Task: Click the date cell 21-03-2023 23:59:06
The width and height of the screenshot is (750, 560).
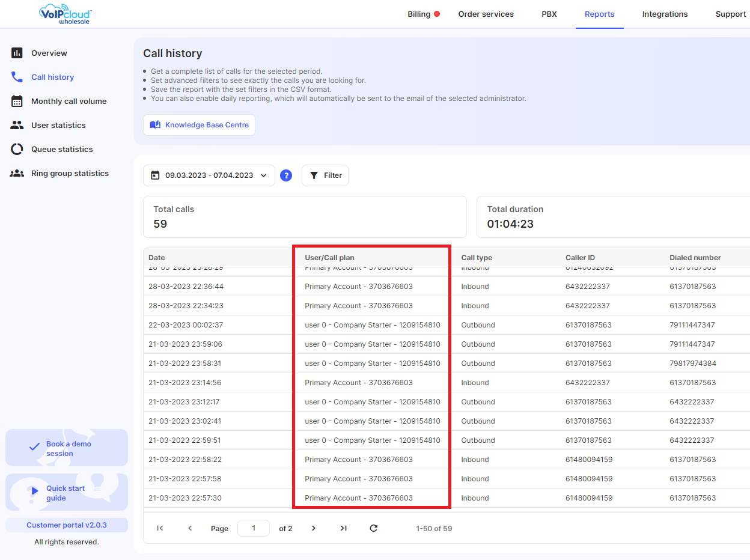Action: click(x=186, y=344)
